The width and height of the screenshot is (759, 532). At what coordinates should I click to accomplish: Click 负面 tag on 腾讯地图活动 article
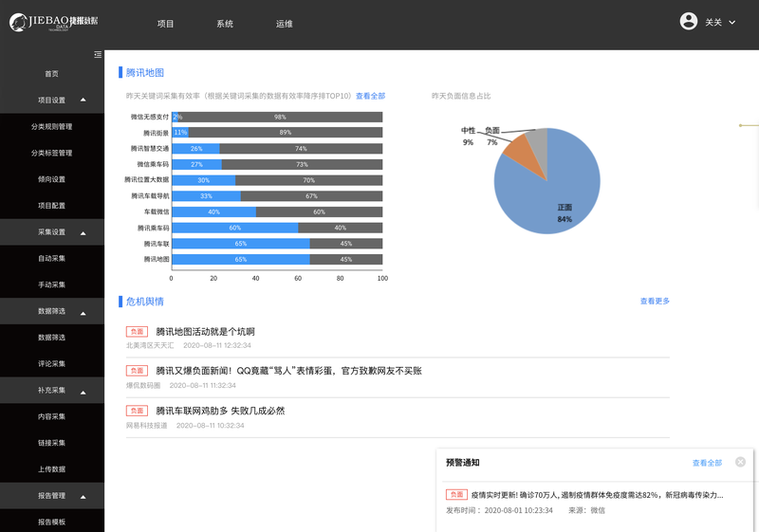(137, 331)
